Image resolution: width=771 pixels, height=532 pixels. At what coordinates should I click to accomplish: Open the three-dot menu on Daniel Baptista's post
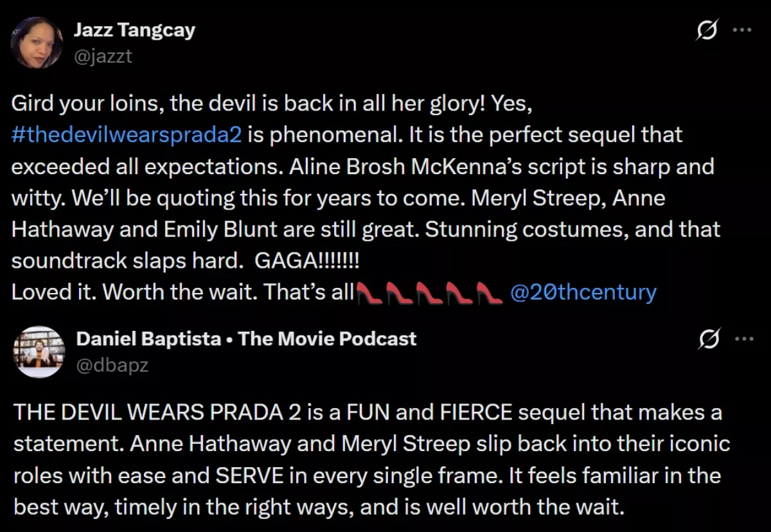[743, 339]
